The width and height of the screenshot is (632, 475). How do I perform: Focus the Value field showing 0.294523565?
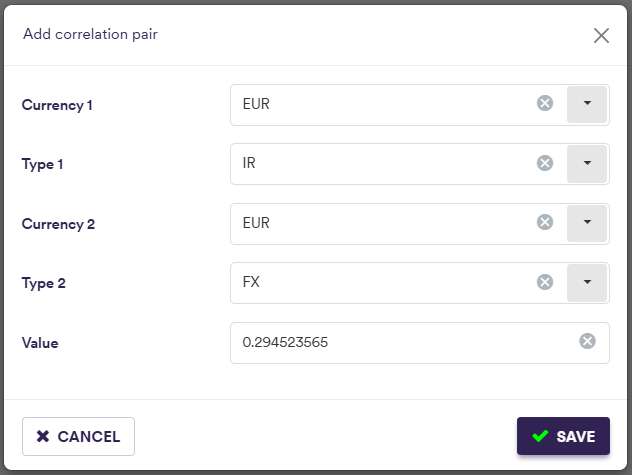400,342
